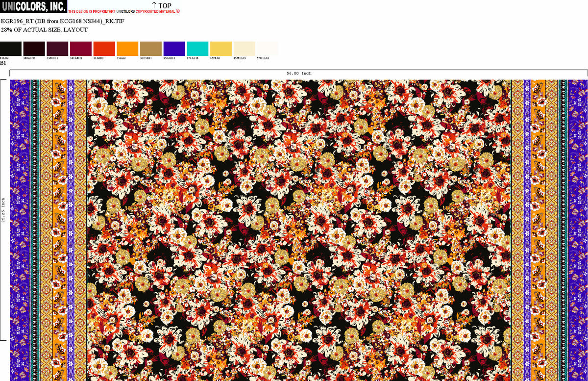Click the '11A8B8' color code label
The width and height of the screenshot is (588, 381).
click(98, 58)
